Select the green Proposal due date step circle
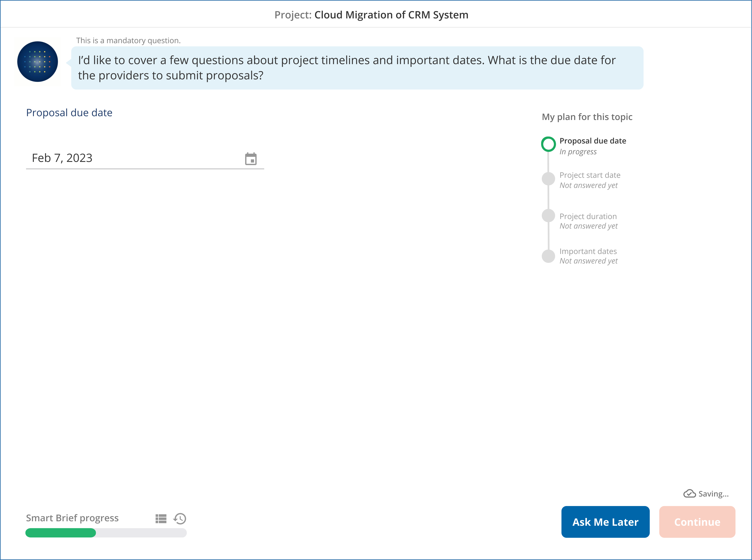Screen dimensions: 752x560 [548, 144]
